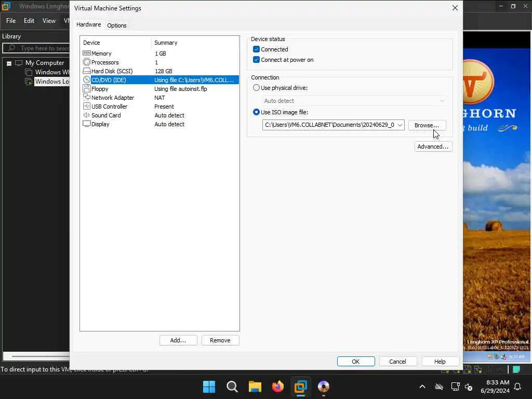The width and height of the screenshot is (532, 399).
Task: Switch to the Options tab
Action: tap(117, 25)
